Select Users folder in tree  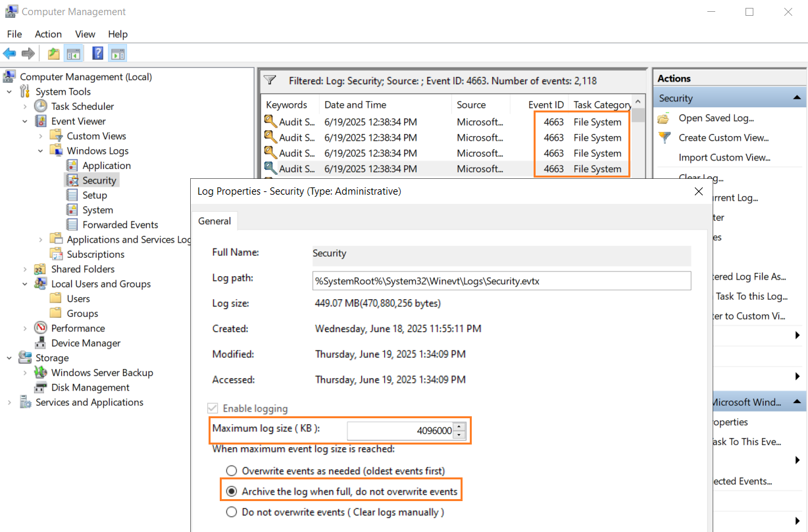78,299
